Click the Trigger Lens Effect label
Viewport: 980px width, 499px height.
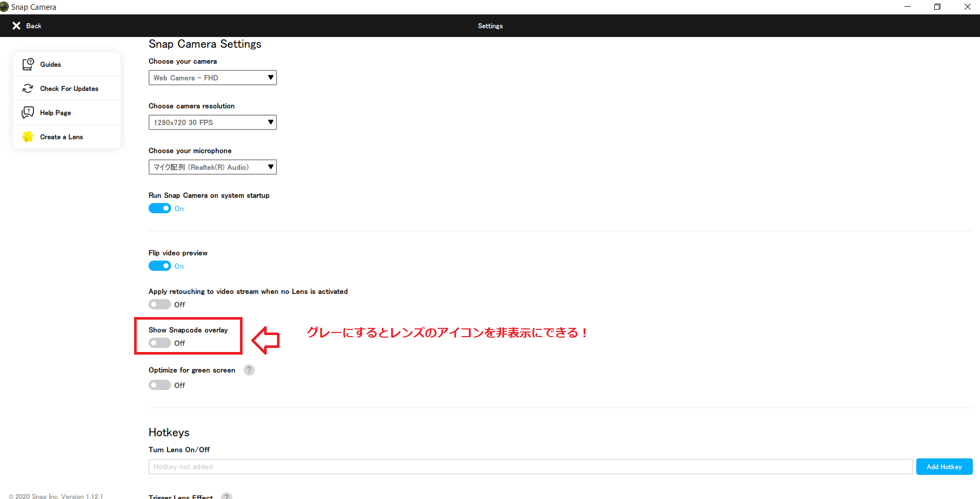click(181, 496)
